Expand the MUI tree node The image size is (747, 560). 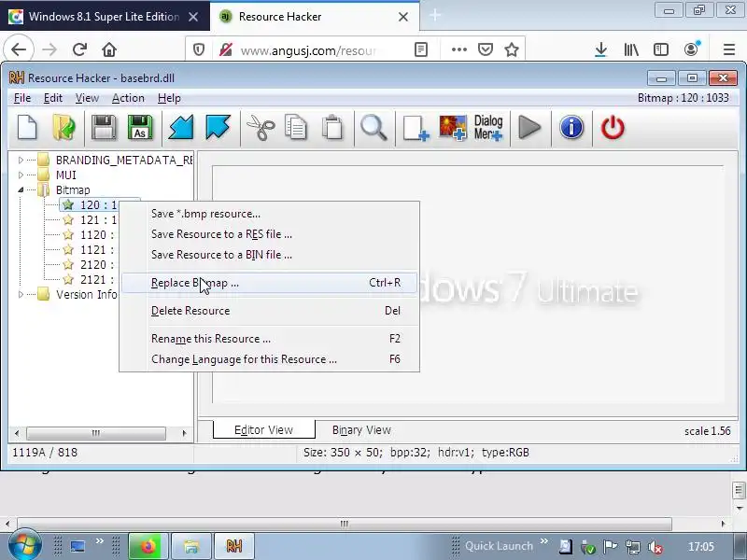coord(21,175)
